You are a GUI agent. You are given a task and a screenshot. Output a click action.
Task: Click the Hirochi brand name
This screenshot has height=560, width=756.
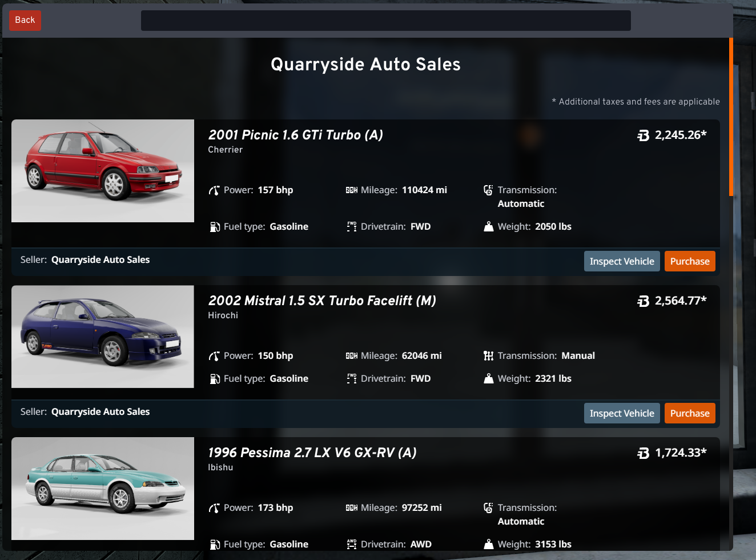point(223,315)
